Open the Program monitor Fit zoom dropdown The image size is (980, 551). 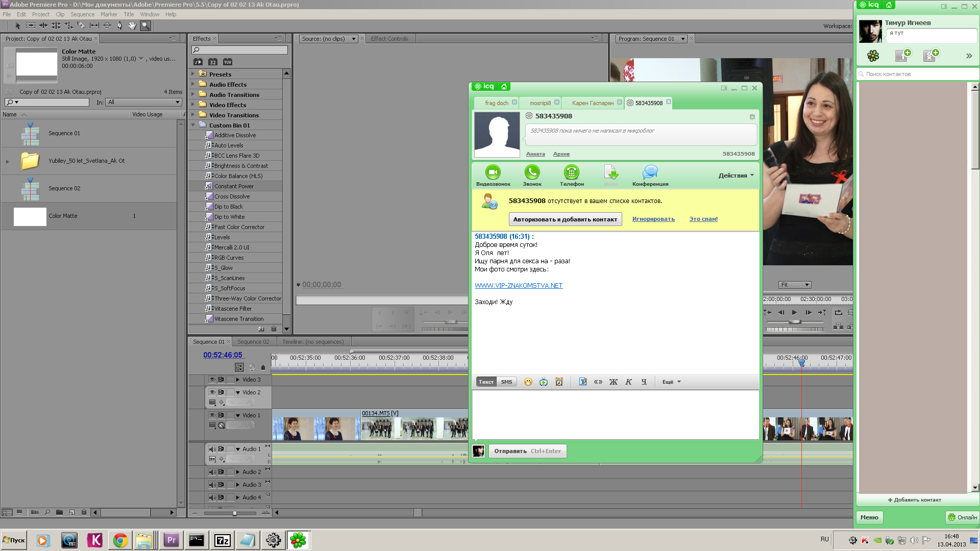[x=795, y=285]
